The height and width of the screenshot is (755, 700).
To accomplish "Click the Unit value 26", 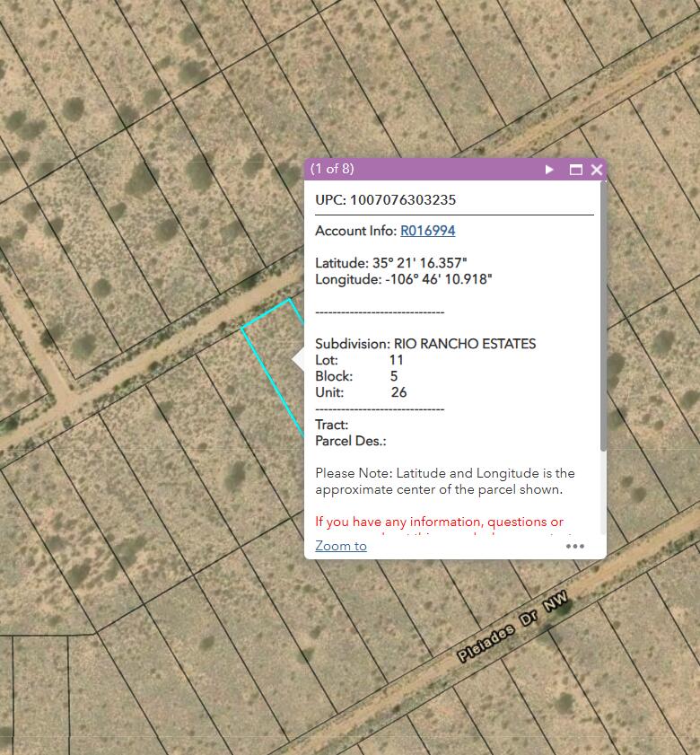I will pyautogui.click(x=398, y=392).
